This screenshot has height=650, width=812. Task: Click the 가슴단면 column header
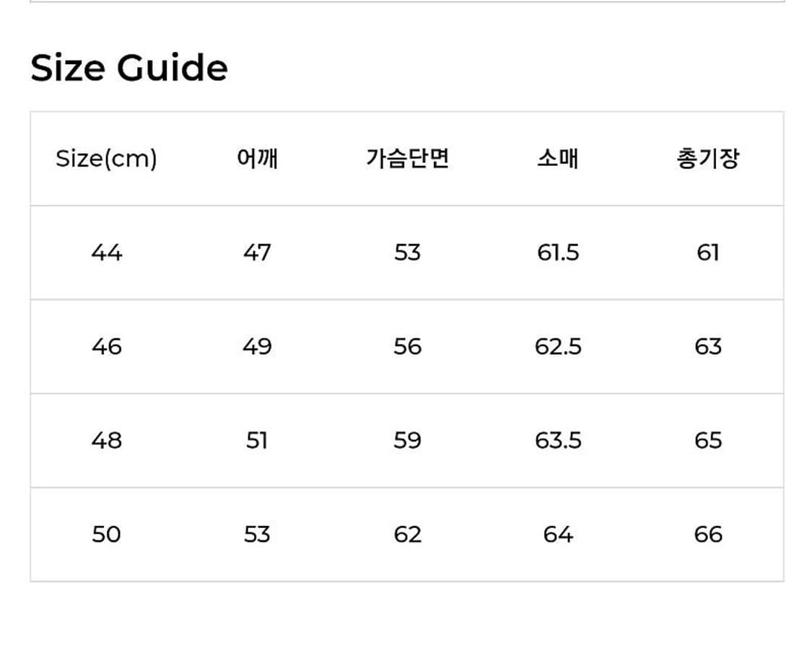coord(407,159)
